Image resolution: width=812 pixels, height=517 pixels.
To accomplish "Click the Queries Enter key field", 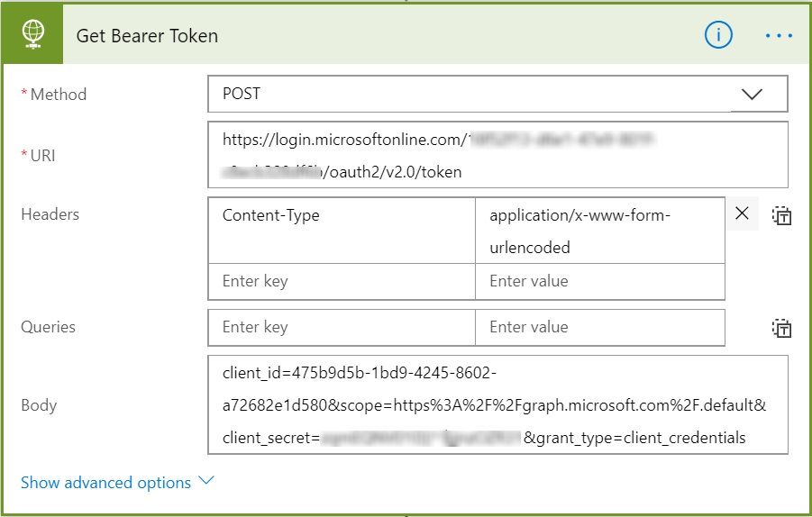I will (342, 328).
